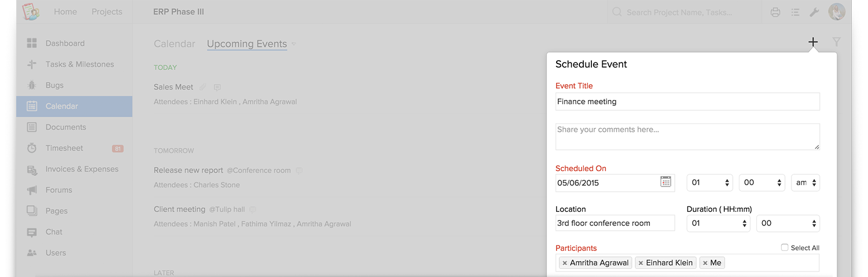This screenshot has height=277, width=868.
Task: Remove Amritha Agrawal from participants
Action: pos(565,263)
